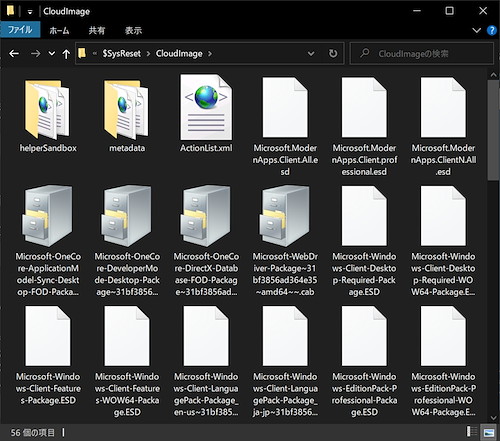Expand the chevron after CloudImage in path

210,54
